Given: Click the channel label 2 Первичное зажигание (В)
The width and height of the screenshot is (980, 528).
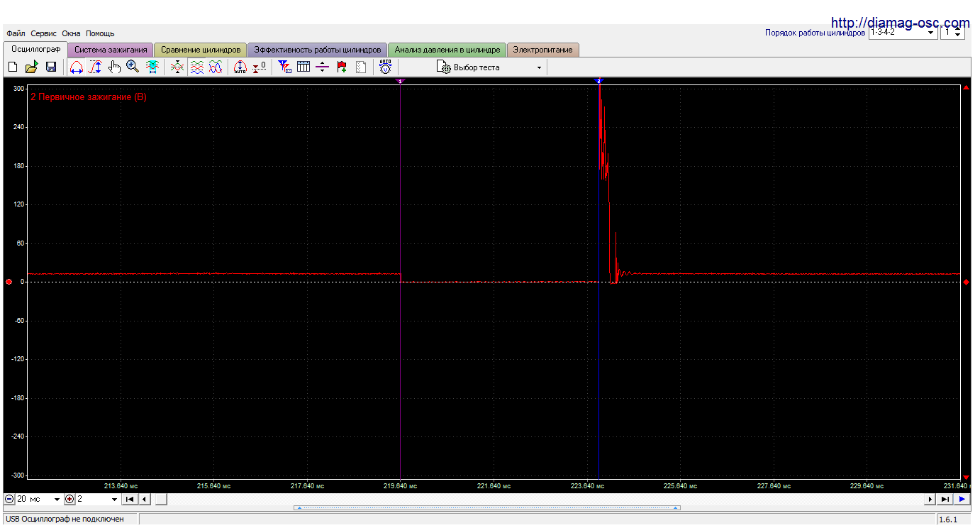Looking at the screenshot, I should click(89, 97).
